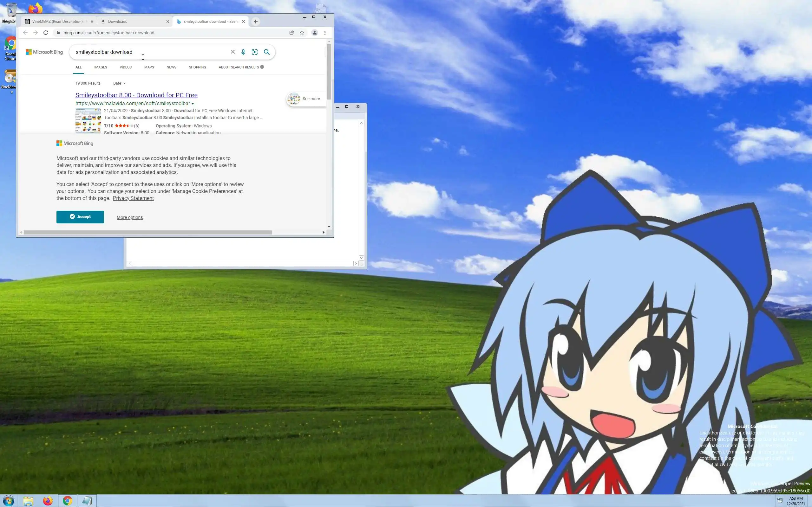Launch Firefox from the taskbar
Image resolution: width=812 pixels, height=507 pixels.
[48, 501]
